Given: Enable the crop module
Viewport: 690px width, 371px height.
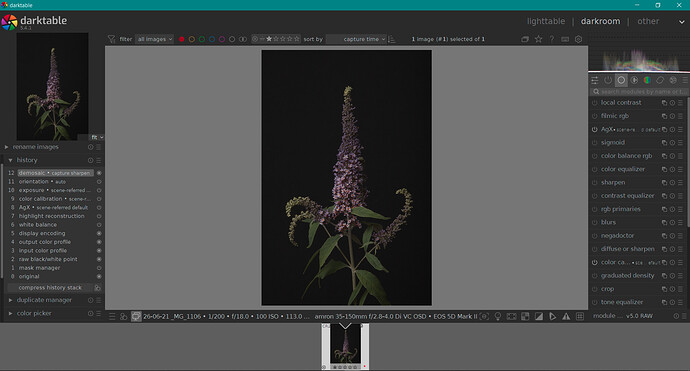Looking at the screenshot, I should click(x=595, y=289).
